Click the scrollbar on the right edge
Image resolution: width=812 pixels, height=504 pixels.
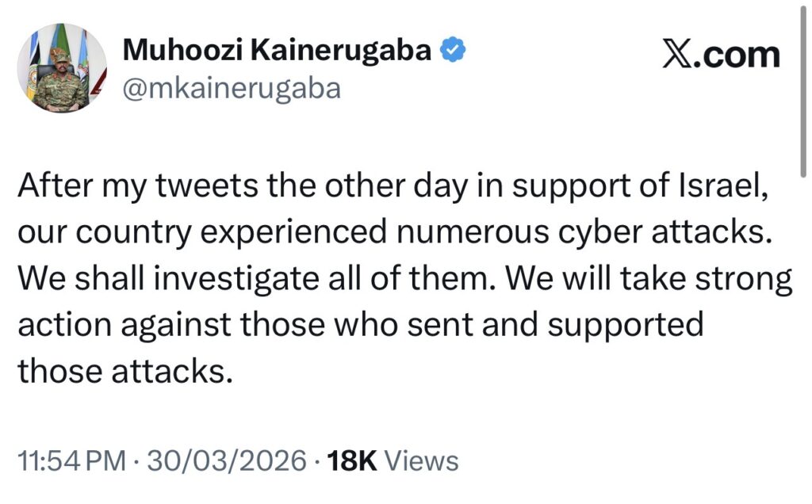coord(806,87)
